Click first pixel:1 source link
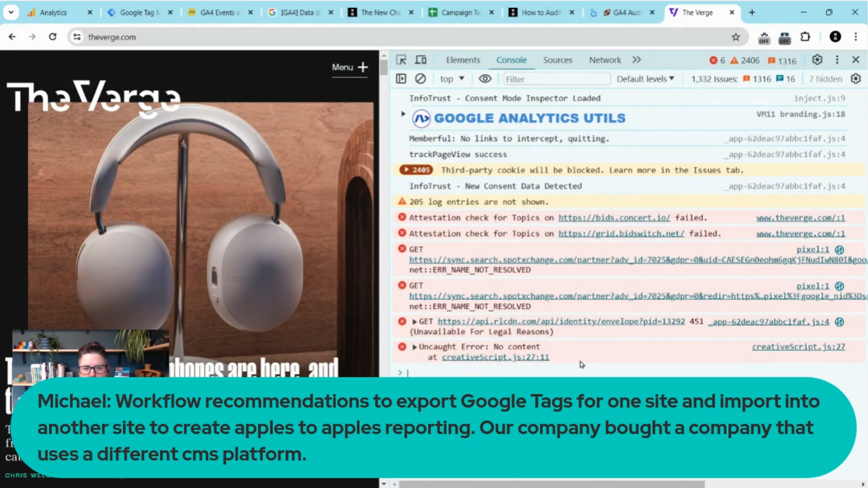Image resolution: width=868 pixels, height=488 pixels. point(813,250)
